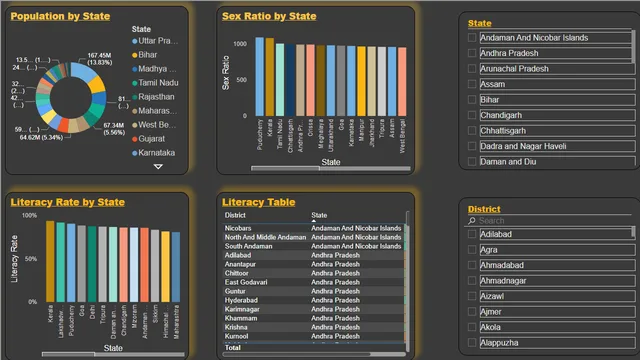Select the Goa bar in Literacy Rate chart
The height and width of the screenshot is (360, 640).
pos(82,264)
